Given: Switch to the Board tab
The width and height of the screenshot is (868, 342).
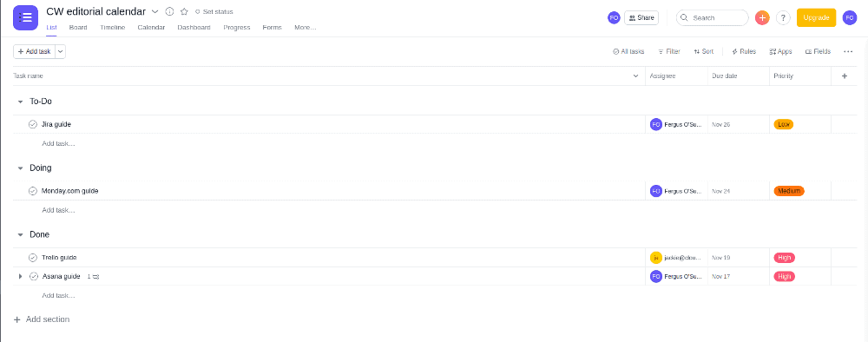Looking at the screenshot, I should pos(78,27).
